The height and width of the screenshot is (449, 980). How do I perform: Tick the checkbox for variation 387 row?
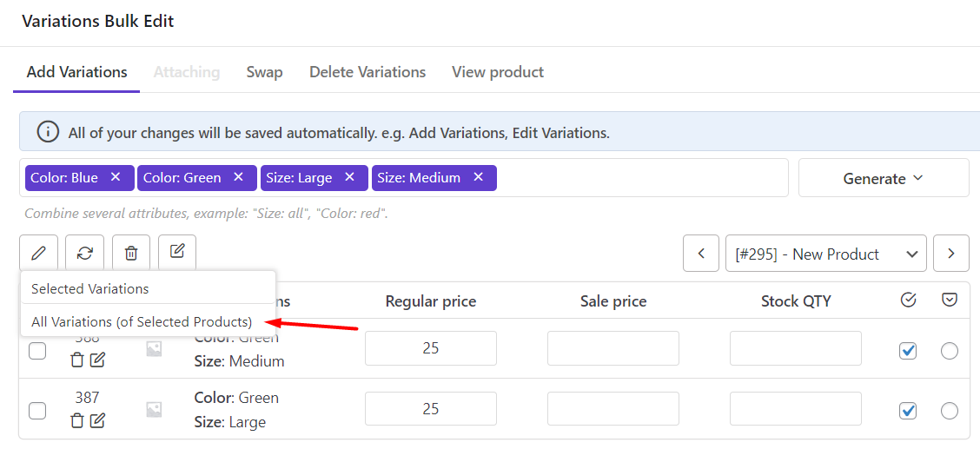coord(37,410)
